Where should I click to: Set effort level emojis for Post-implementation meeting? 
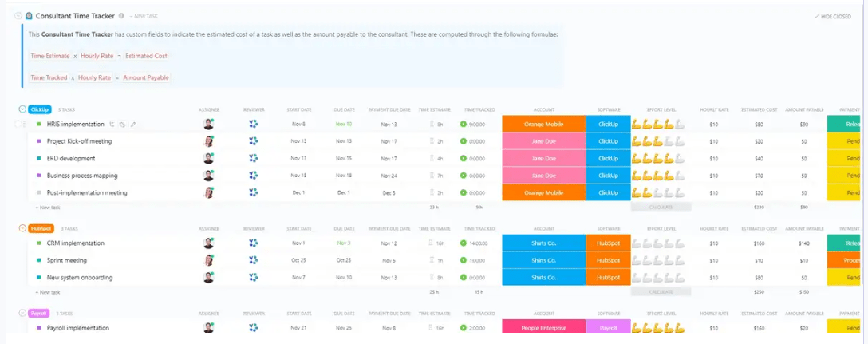658,193
